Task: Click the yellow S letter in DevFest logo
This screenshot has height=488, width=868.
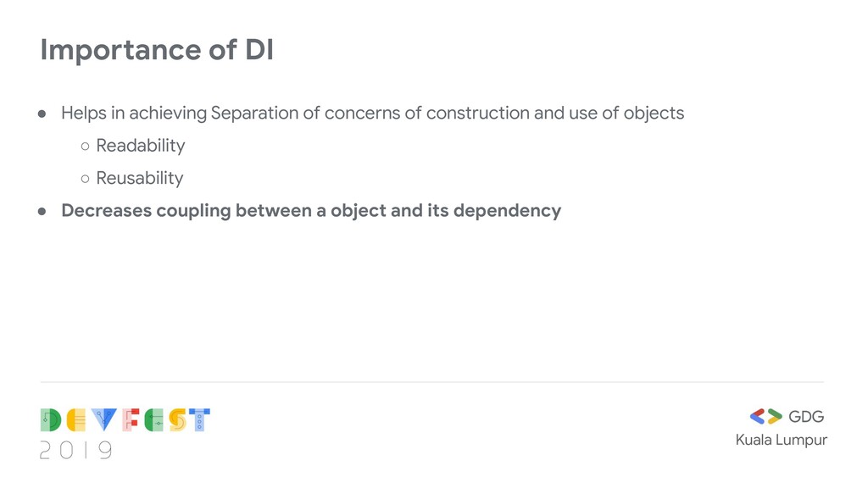Action: [x=177, y=420]
